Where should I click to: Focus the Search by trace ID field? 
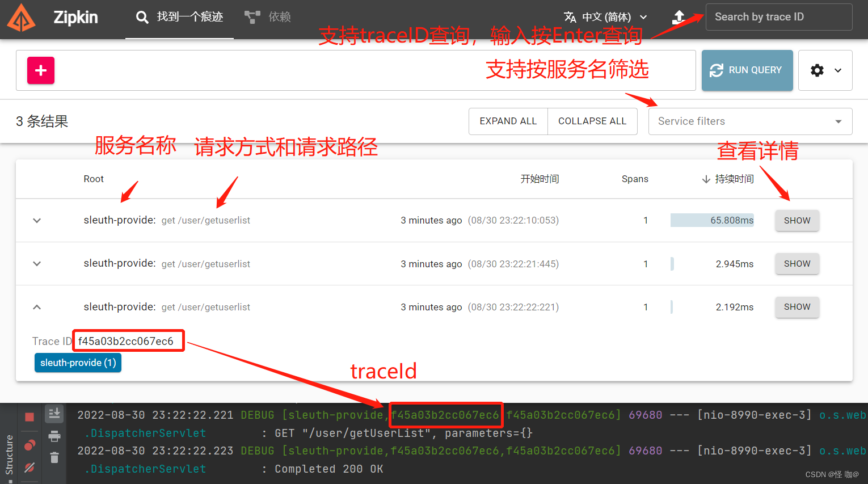coord(779,17)
